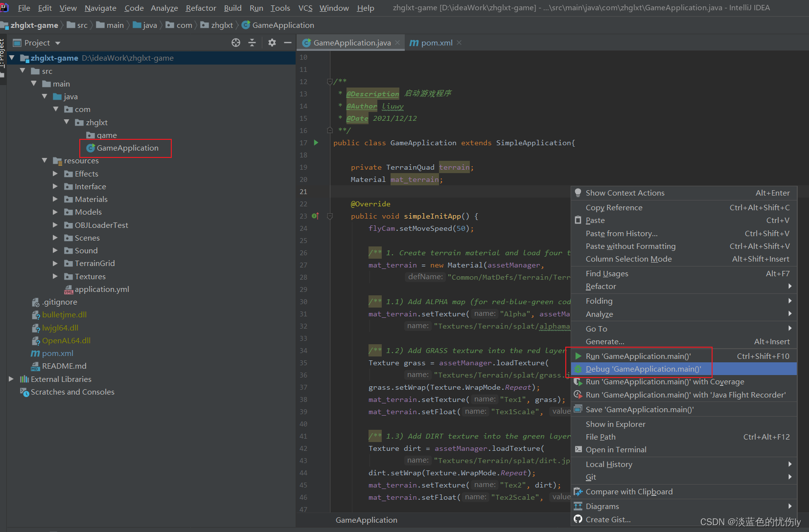Click the fold marker at line 12
Viewport: 809px width, 532px height.
pos(330,82)
